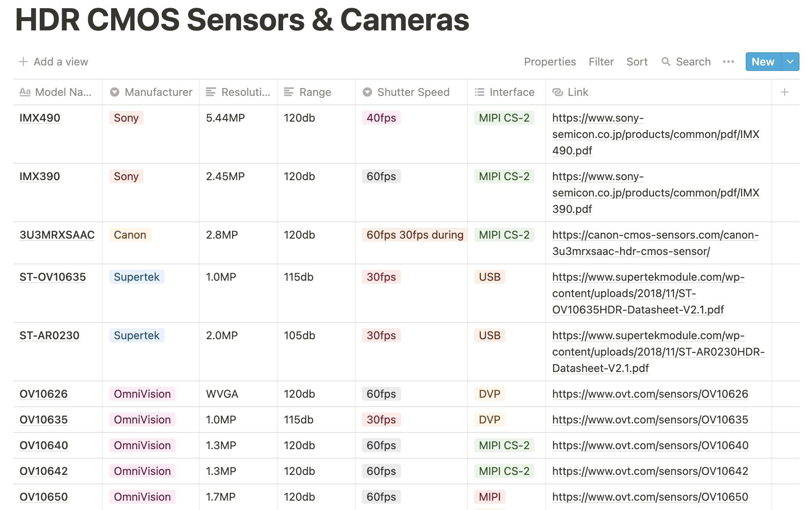Screen dimensions: 812x510
Task: Open the Filter menu
Action: click(601, 62)
